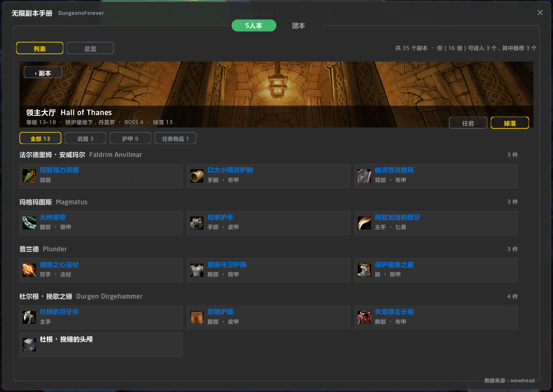This screenshot has height=392, width=553.
Task: Click the 数据来源：wowhead footer text
Action: point(510,381)
